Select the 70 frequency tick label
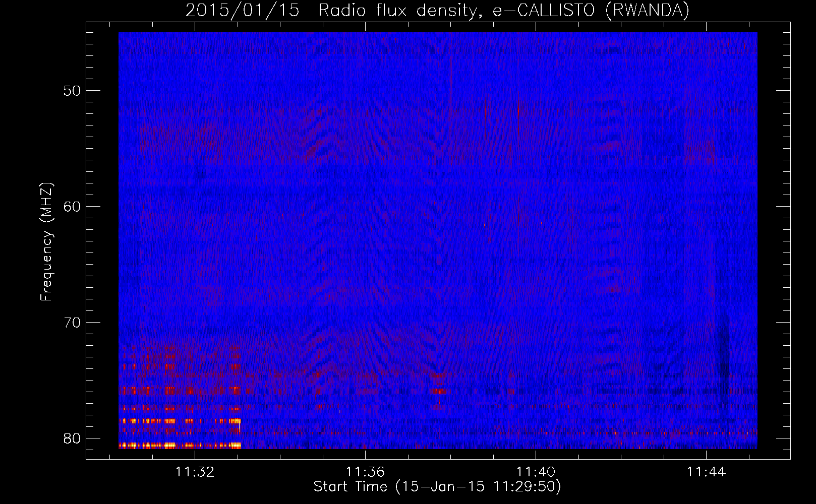816x504 pixels. [73, 322]
